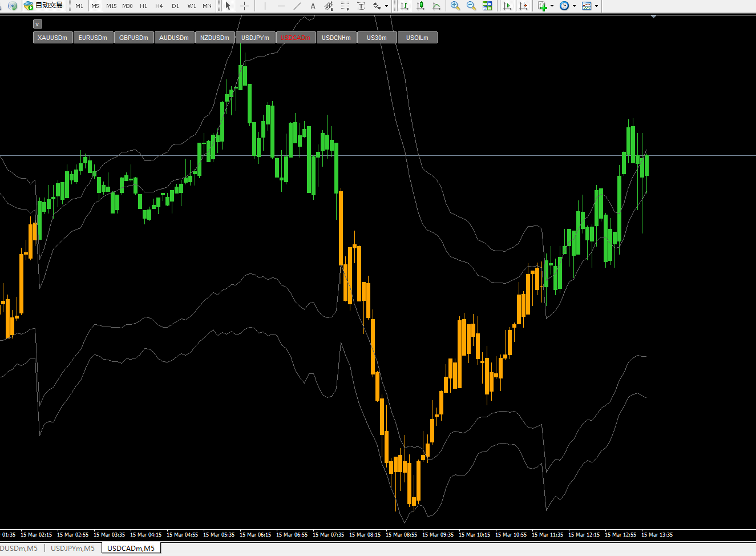Switch chart to MN timeframe
The image size is (756, 556).
pyautogui.click(x=207, y=6)
